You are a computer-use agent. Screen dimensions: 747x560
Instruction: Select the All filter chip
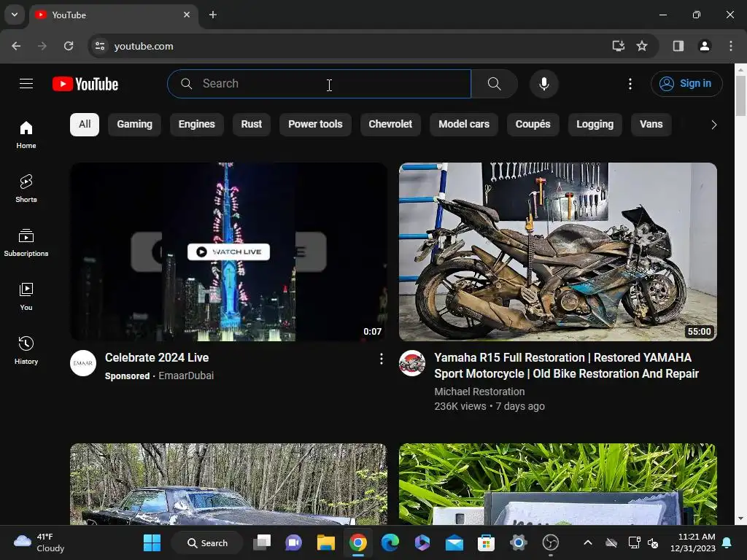85,125
